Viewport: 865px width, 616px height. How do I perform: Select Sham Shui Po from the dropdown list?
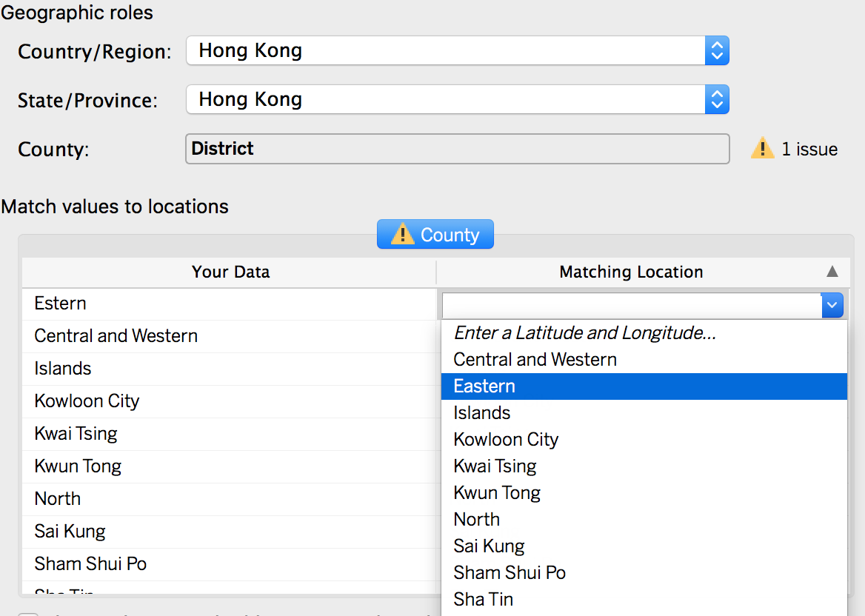click(x=510, y=573)
